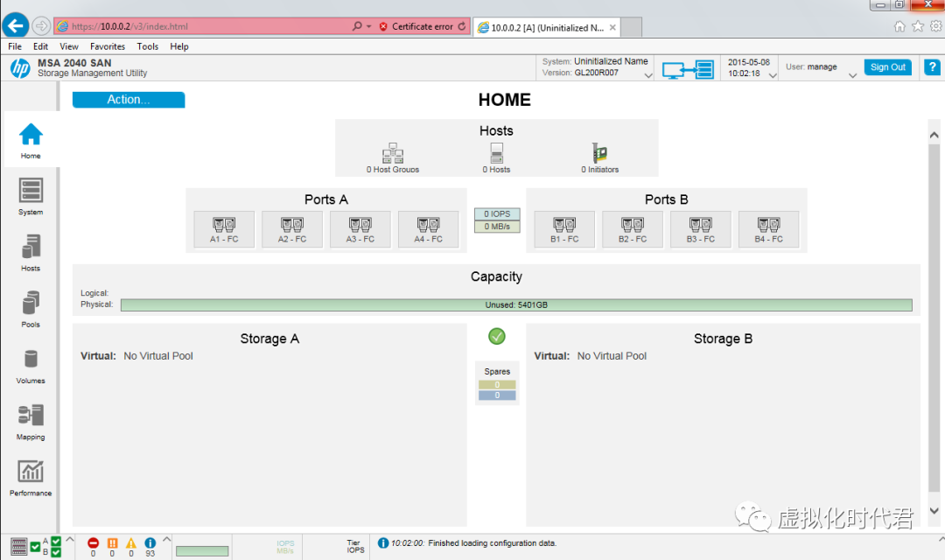Expand the controller health footer chevron
The height and width of the screenshot is (560, 945).
pos(70,539)
